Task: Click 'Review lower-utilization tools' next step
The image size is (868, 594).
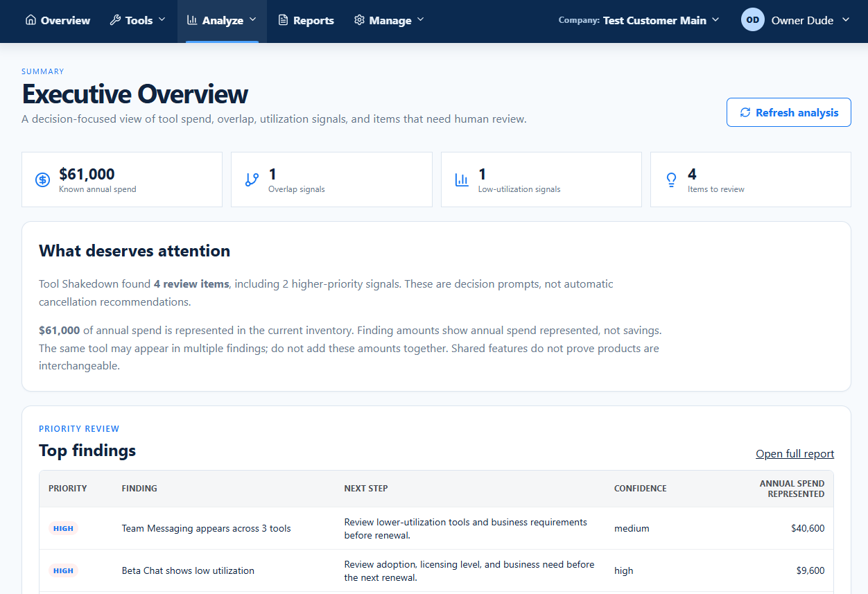Action: coord(466,528)
